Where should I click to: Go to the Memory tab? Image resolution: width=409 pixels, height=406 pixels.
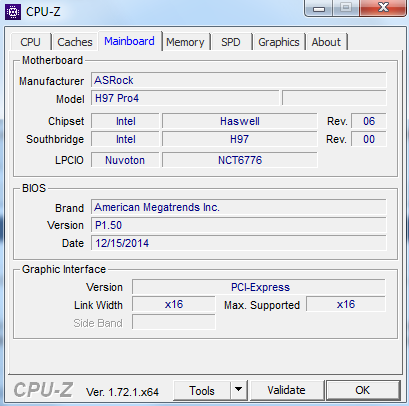click(x=185, y=42)
